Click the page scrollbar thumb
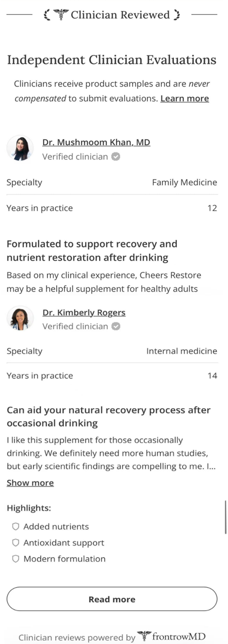The height and width of the screenshot is (644, 228). tap(226, 517)
